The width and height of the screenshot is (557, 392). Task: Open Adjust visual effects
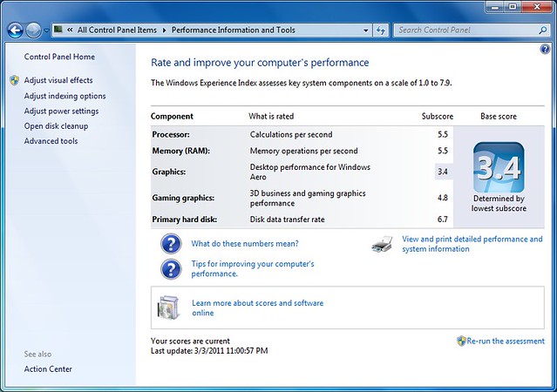click(x=58, y=80)
